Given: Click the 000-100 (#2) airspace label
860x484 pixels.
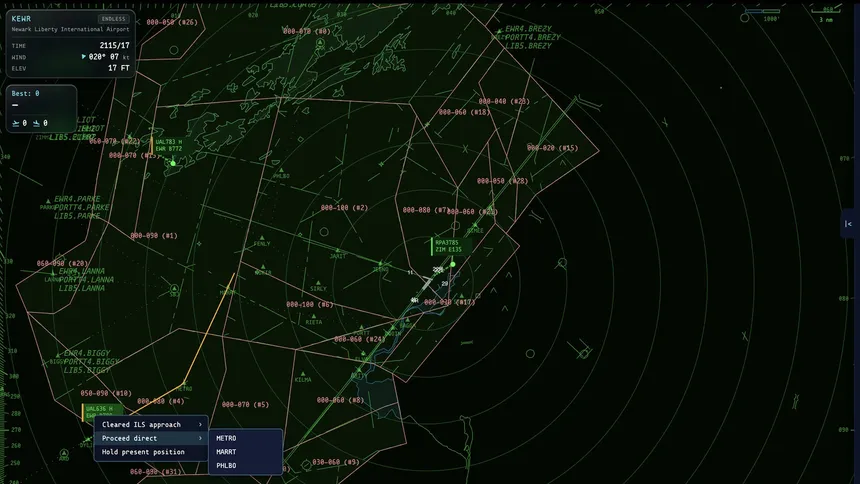Looking at the screenshot, I should (x=344, y=207).
